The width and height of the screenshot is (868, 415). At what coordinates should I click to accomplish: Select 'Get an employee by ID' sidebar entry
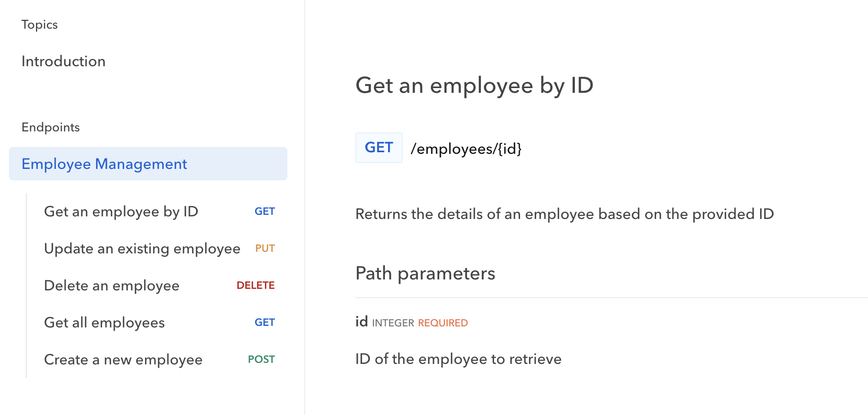coord(121,212)
